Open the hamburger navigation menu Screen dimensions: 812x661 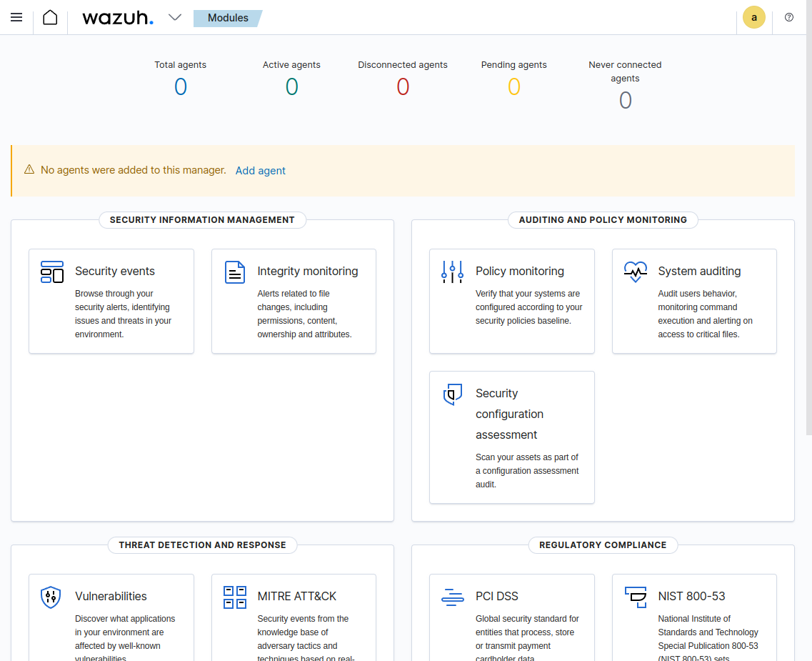pyautogui.click(x=16, y=17)
